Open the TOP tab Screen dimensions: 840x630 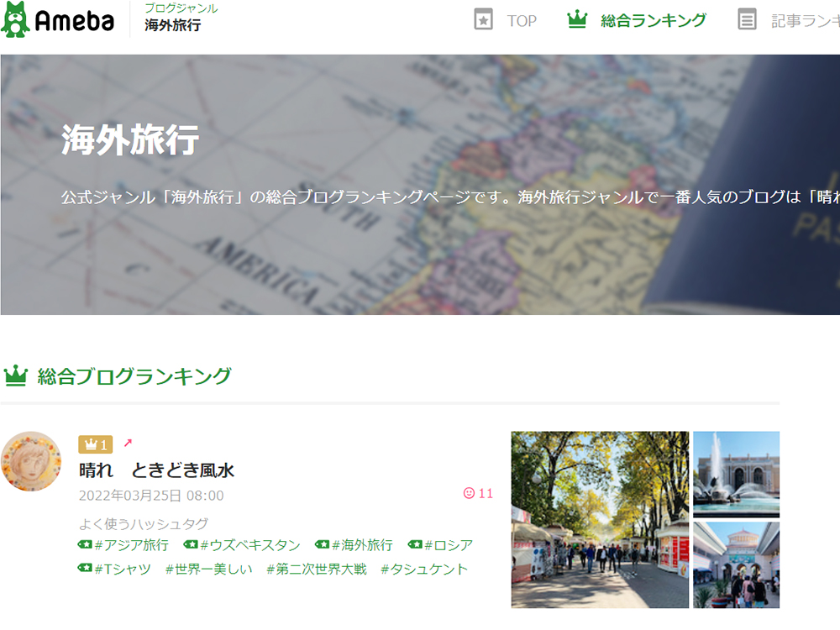coord(521,21)
